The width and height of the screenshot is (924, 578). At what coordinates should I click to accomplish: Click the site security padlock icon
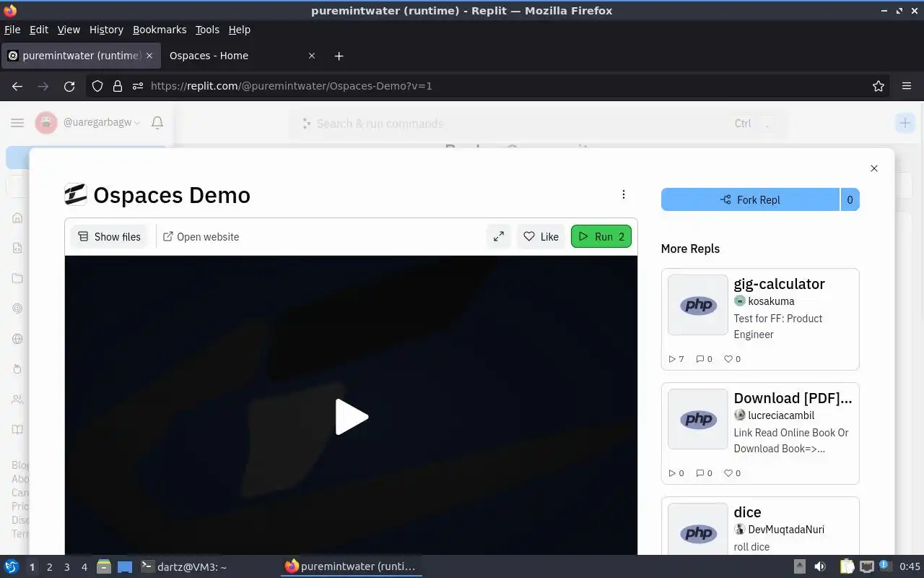tap(118, 86)
